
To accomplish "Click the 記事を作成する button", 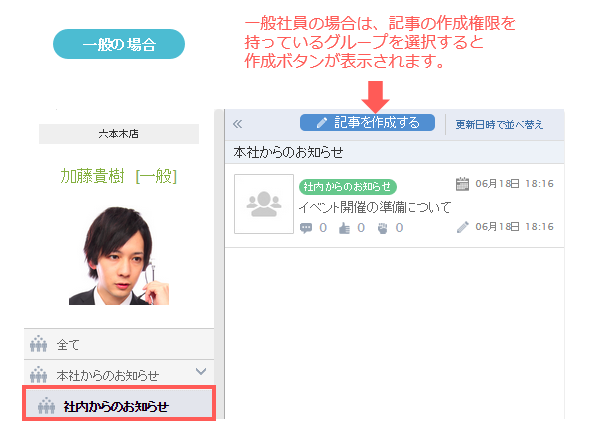I will pos(367,122).
